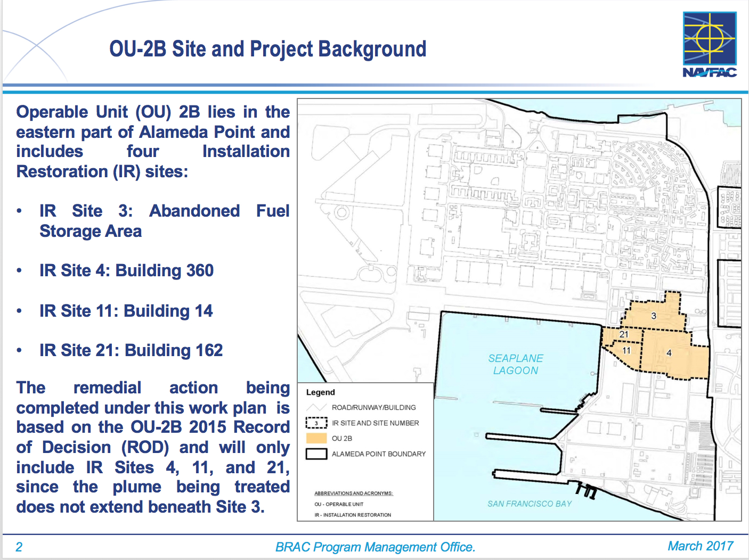Image resolution: width=749 pixels, height=560 pixels.
Task: Click the slide title OU-2B Site and Project Background
Action: [x=267, y=49]
